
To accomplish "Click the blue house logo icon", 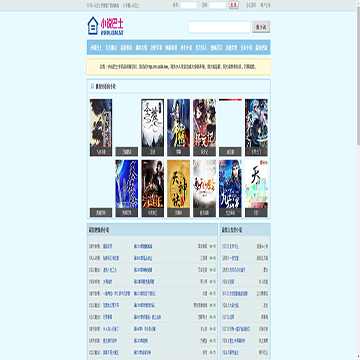I will (93, 26).
